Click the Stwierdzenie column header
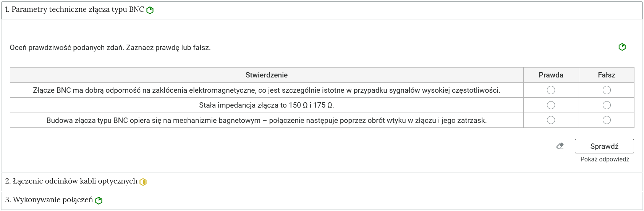The height and width of the screenshot is (211, 644). (267, 75)
